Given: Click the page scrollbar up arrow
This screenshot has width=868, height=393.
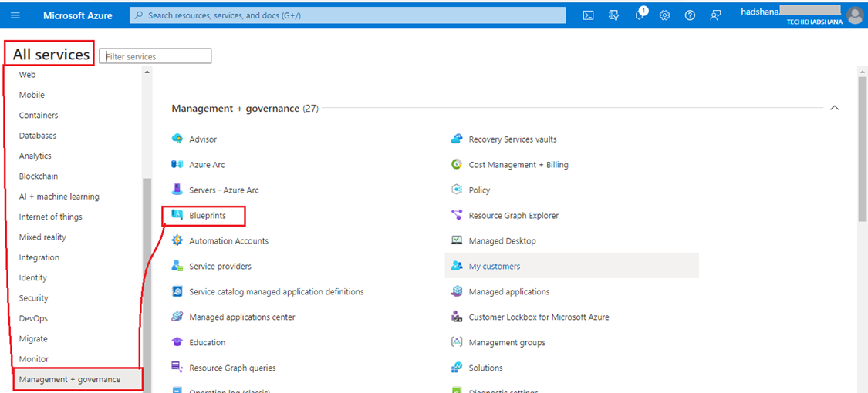Looking at the screenshot, I should [862, 72].
